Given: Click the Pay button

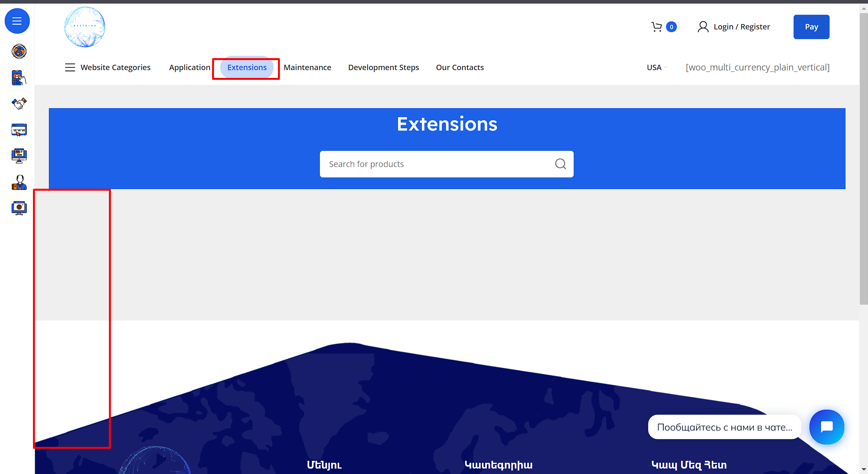Looking at the screenshot, I should coord(811,27).
